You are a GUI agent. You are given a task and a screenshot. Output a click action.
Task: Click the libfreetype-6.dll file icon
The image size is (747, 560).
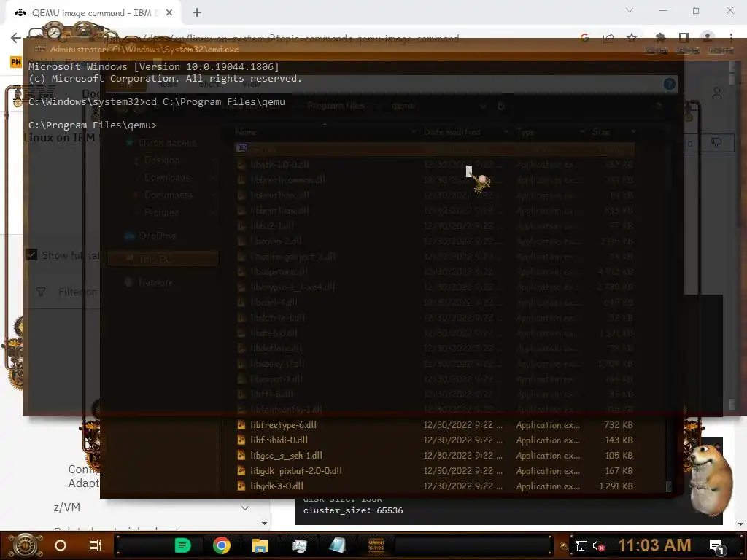241,425
